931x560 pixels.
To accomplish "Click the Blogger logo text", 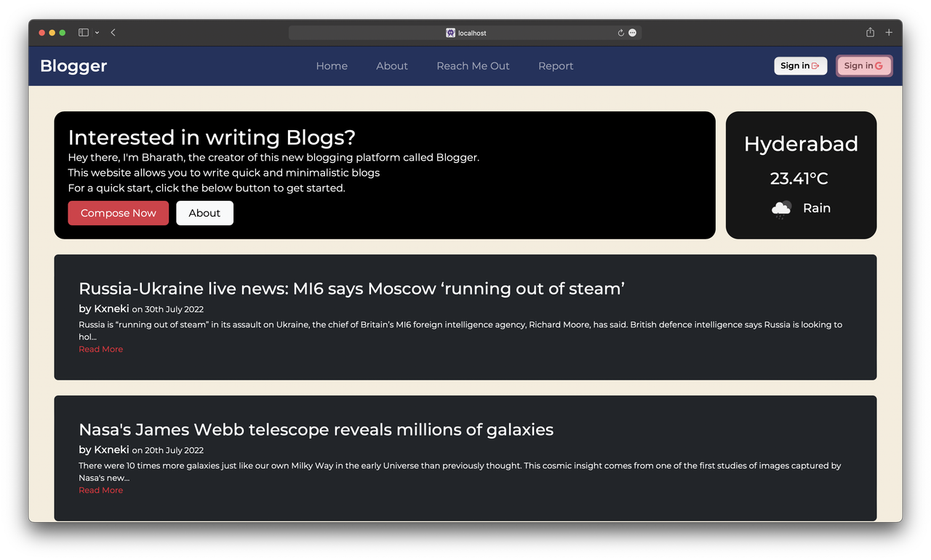I will point(73,66).
